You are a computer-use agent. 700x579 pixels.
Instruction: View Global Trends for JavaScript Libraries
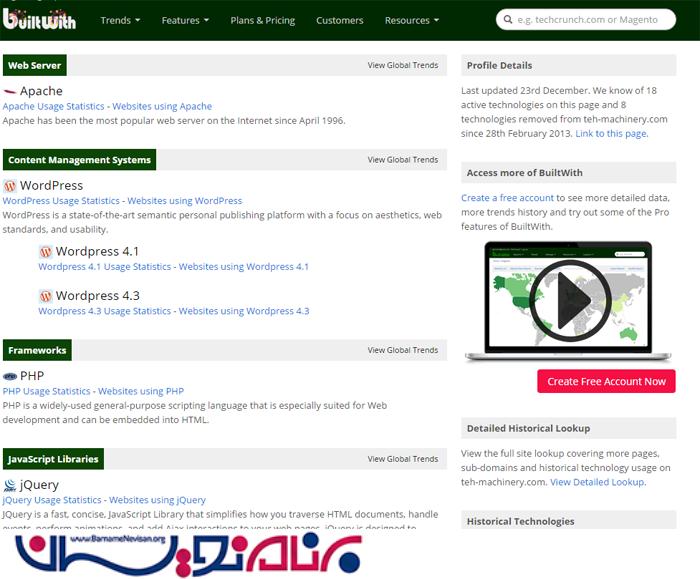[x=403, y=459]
